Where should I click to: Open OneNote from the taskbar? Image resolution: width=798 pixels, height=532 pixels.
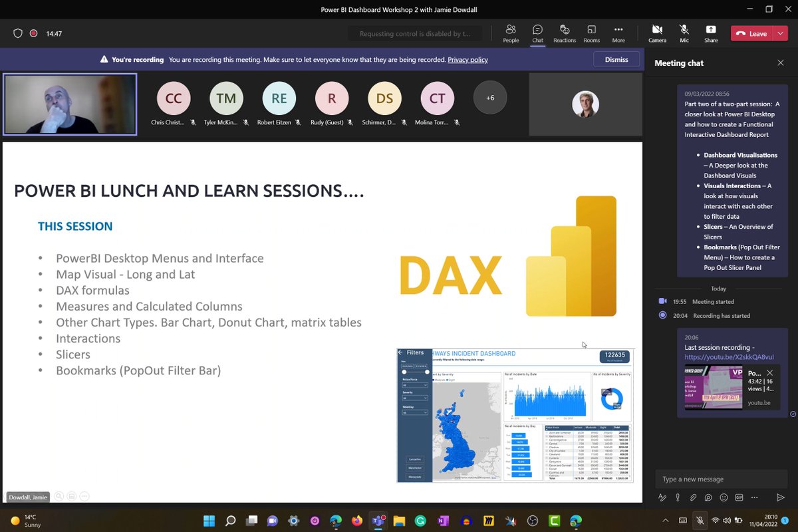(444, 521)
